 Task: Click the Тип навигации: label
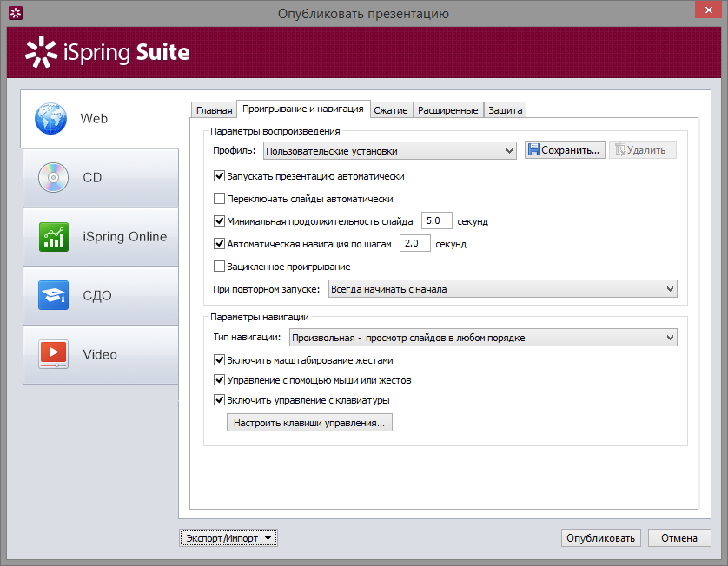[247, 338]
